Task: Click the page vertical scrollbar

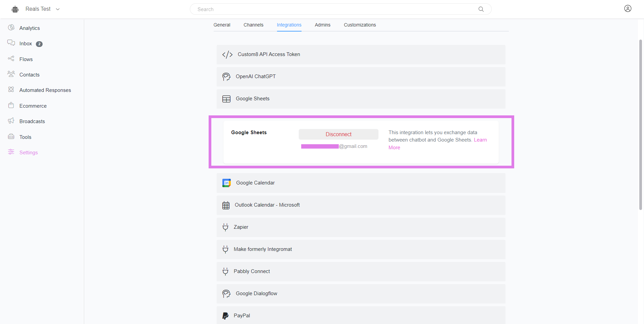Action: coord(640,125)
